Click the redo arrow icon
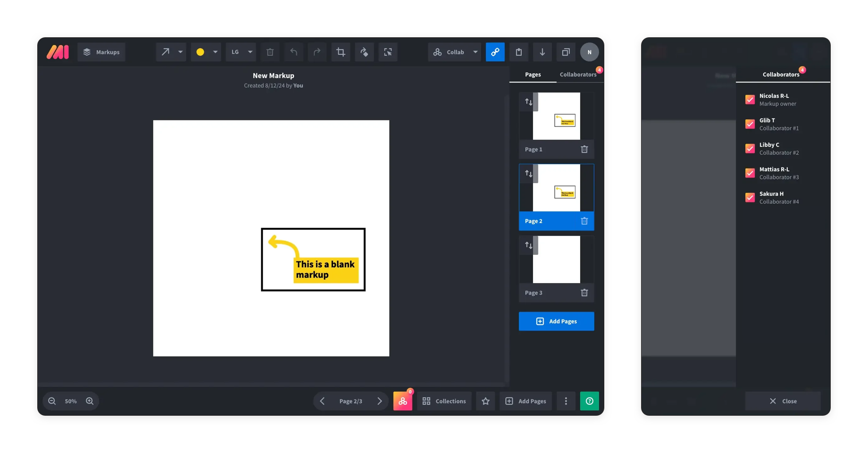The width and height of the screenshot is (868, 453). [317, 52]
